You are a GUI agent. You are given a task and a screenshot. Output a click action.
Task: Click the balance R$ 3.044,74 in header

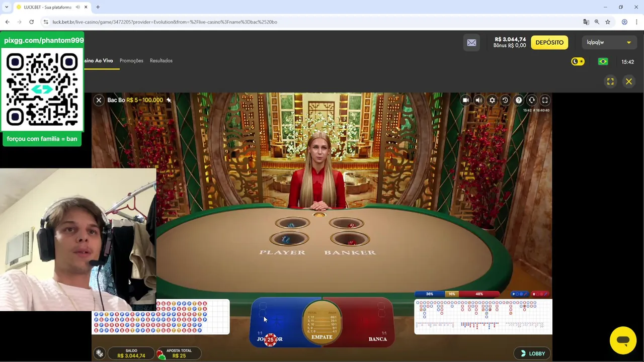click(x=510, y=39)
